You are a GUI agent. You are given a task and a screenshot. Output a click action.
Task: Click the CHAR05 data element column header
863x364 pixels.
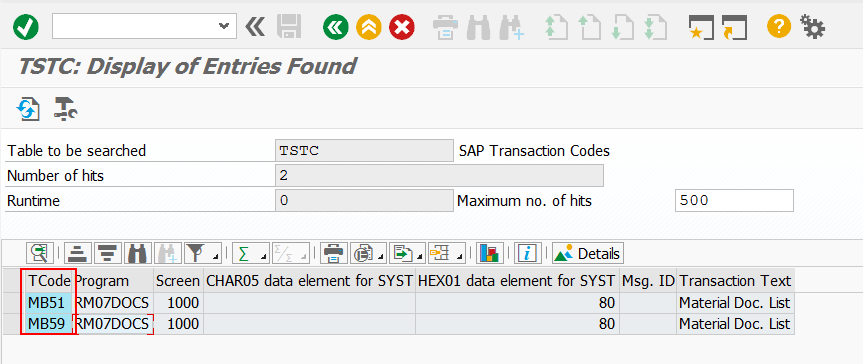click(309, 281)
